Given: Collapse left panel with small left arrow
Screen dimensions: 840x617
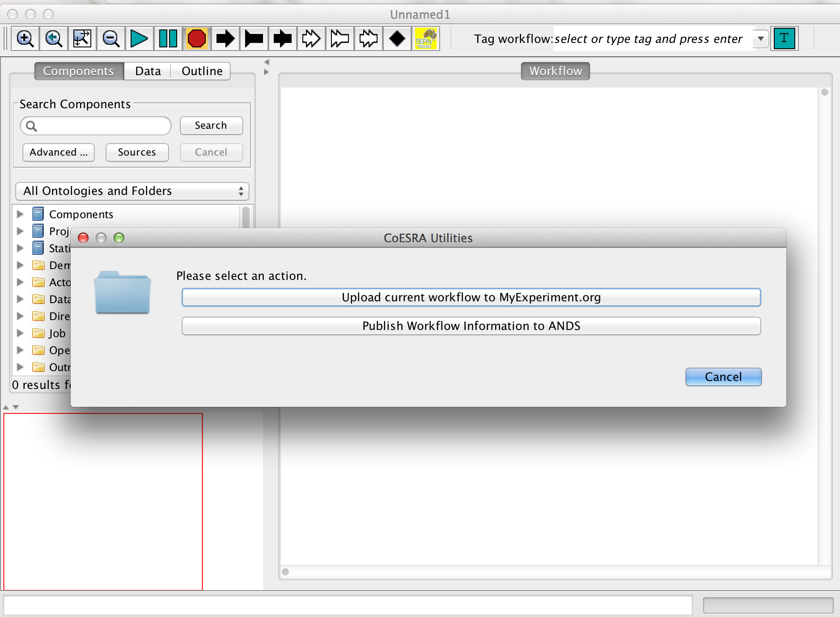Looking at the screenshot, I should tap(267, 62).
